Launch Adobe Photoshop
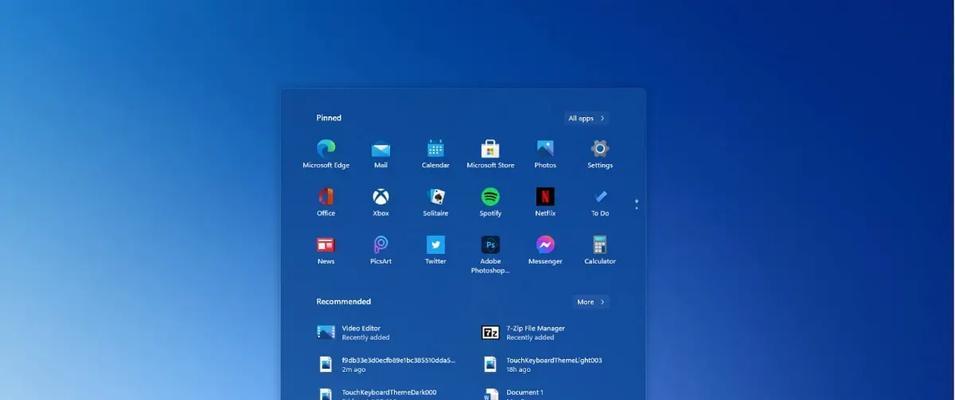The width and height of the screenshot is (955, 400). point(490,254)
